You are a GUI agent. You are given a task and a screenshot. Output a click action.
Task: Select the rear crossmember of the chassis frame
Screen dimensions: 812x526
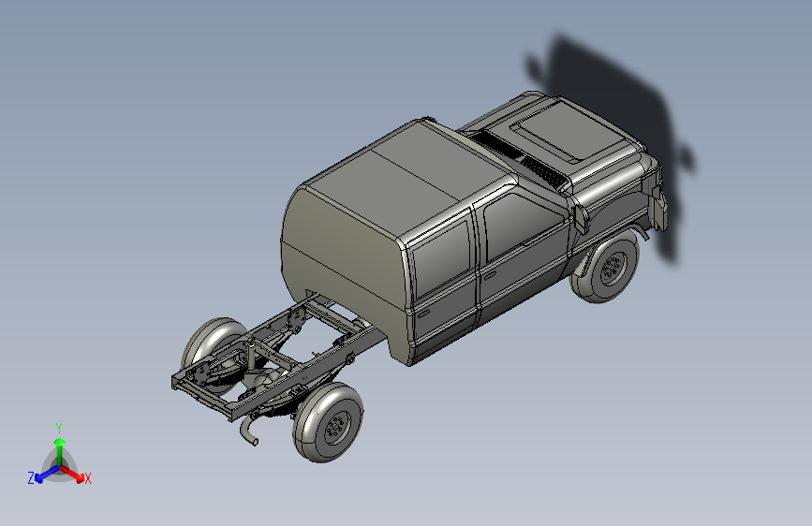(x=202, y=398)
